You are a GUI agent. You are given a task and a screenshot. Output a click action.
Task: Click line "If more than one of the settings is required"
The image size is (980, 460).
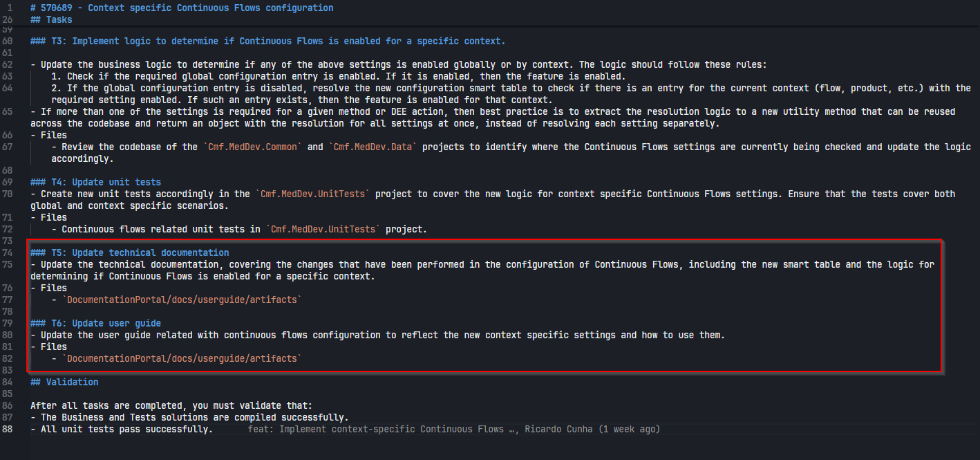(493, 117)
